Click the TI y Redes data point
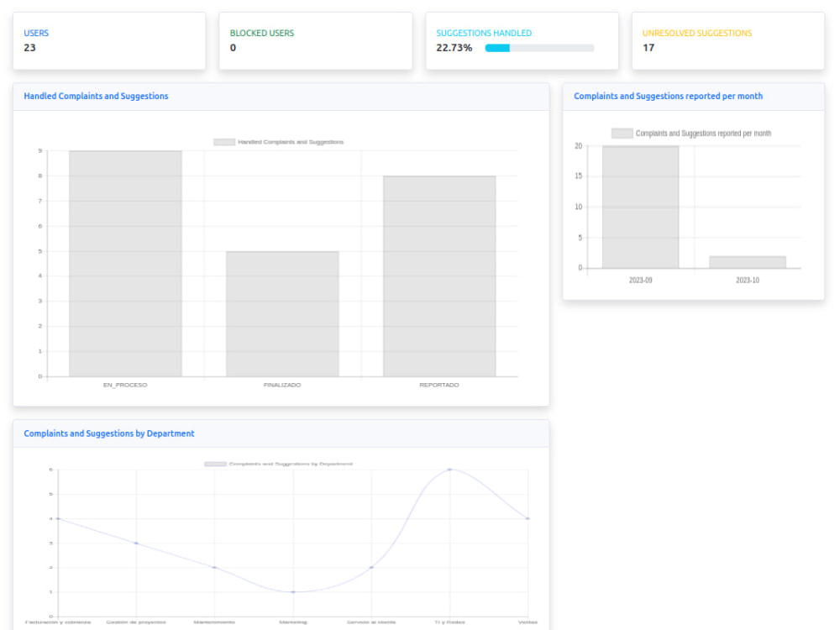The image size is (840, 630). [449, 470]
